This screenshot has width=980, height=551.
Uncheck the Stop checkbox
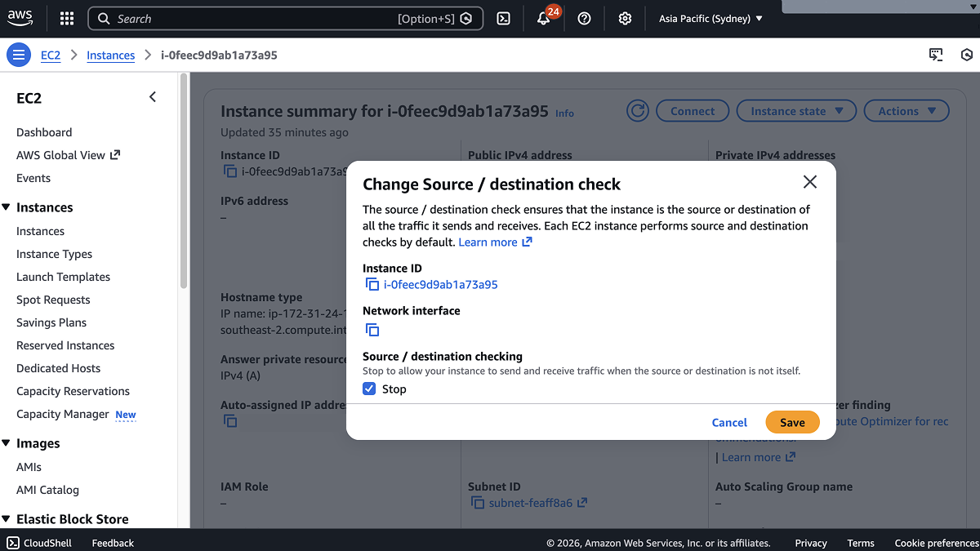[369, 389]
